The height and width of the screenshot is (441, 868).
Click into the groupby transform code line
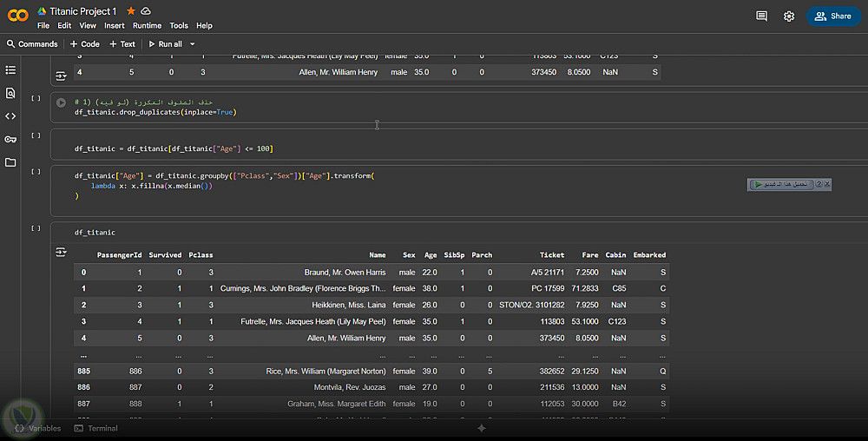pos(224,176)
